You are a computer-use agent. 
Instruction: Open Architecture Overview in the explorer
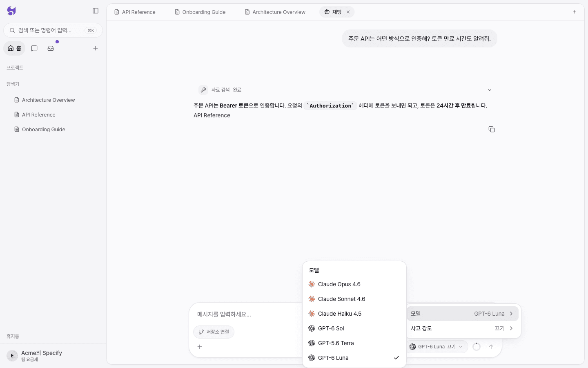pyautogui.click(x=49, y=100)
